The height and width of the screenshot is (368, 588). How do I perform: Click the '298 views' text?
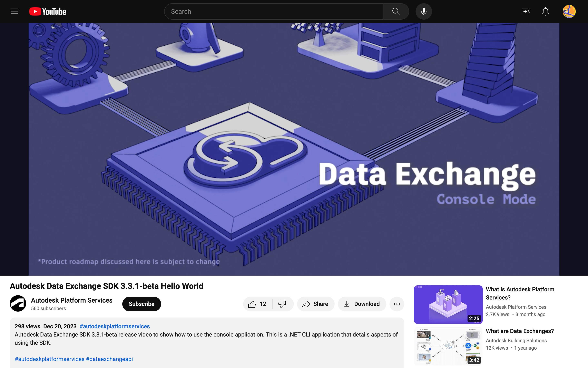point(27,326)
